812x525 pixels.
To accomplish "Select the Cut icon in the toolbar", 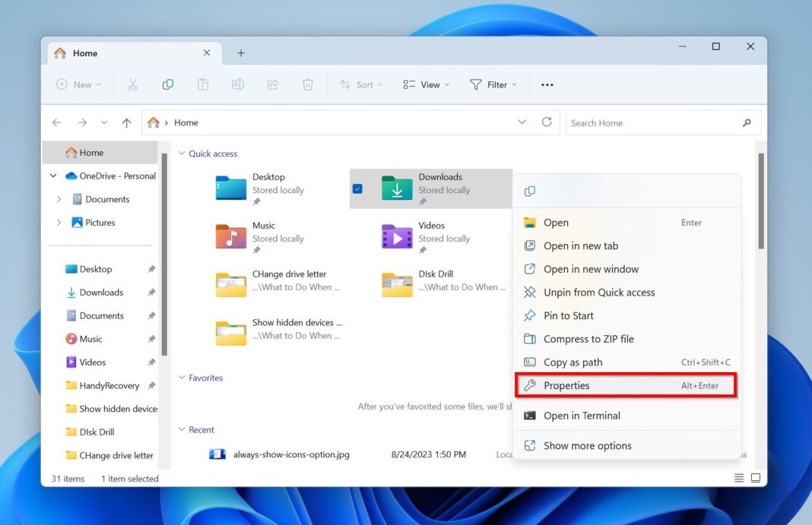I will 132,84.
